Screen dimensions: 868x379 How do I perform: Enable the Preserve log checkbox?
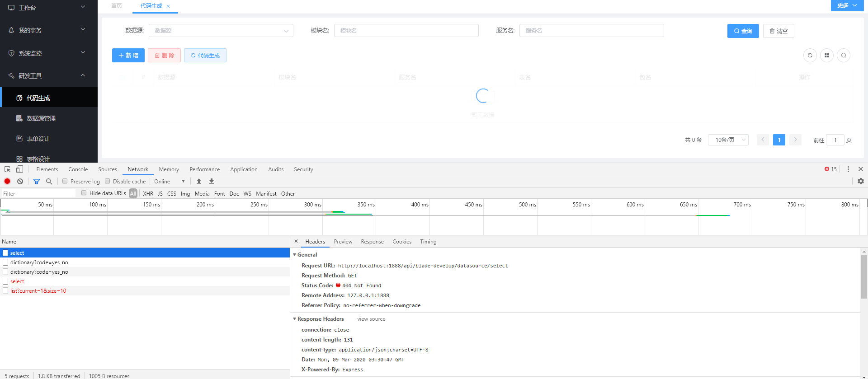[65, 181]
